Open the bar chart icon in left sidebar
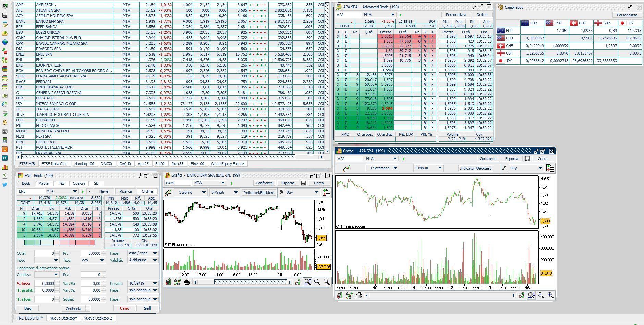 5,167
